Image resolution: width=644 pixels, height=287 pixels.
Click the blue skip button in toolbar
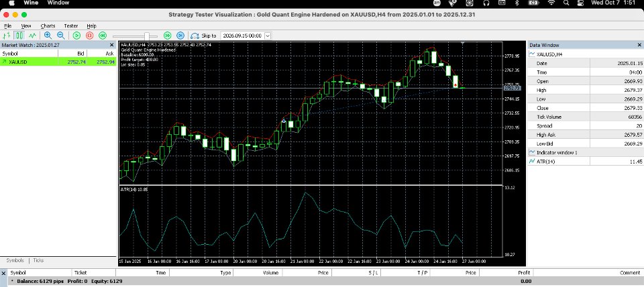coord(180,36)
